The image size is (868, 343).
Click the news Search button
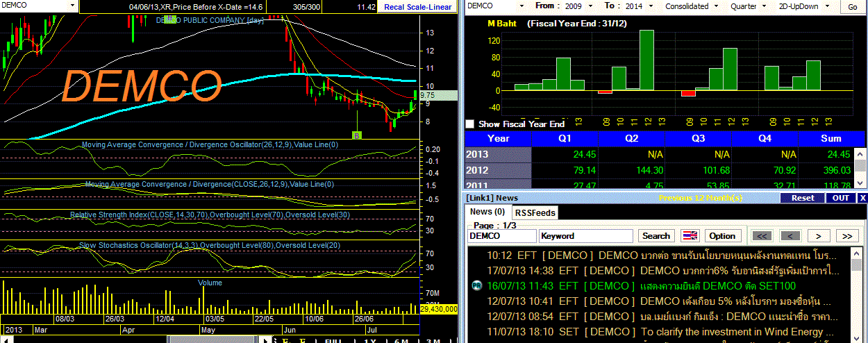tap(656, 235)
